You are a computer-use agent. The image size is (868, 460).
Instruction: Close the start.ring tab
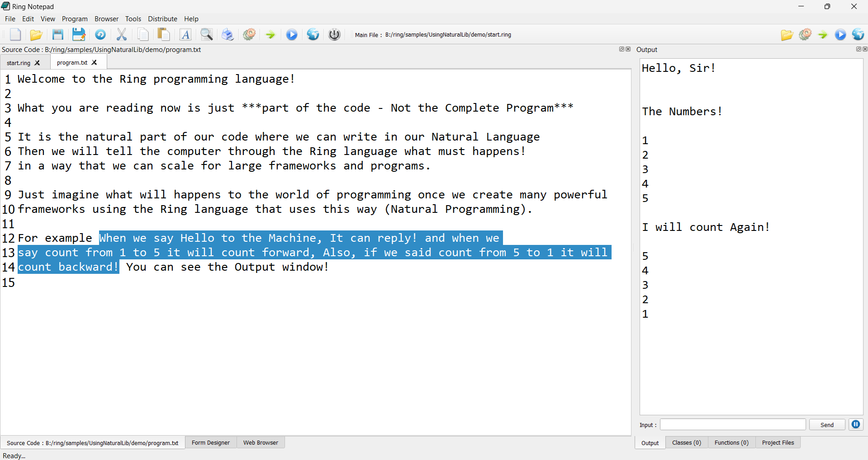(38, 63)
